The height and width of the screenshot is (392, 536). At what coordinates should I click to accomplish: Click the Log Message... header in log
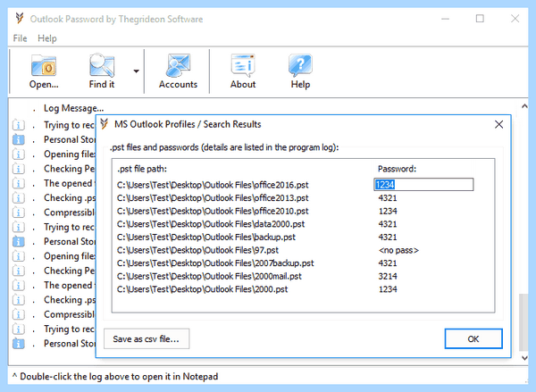click(x=73, y=108)
